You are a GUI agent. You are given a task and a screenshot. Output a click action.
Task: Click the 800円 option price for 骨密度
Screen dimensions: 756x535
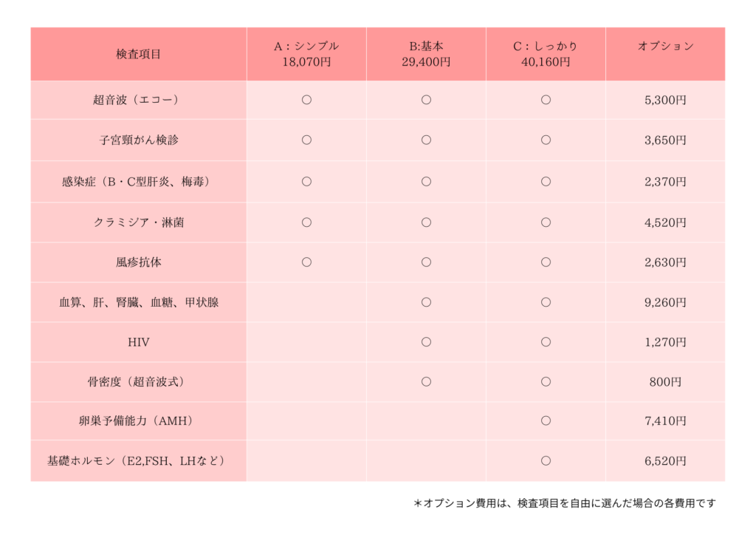(x=665, y=382)
